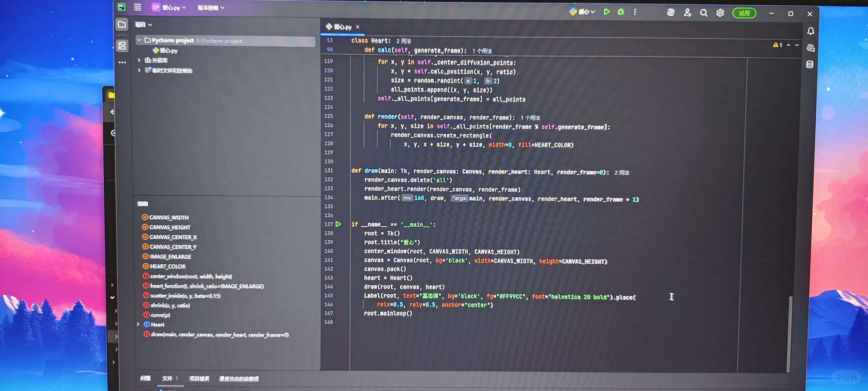Select HEART_COLOR in structure list
The height and width of the screenshot is (391, 868).
click(168, 266)
